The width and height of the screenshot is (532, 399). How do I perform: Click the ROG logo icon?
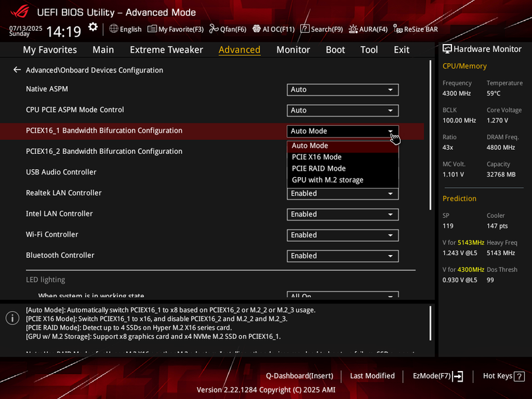[20, 11]
